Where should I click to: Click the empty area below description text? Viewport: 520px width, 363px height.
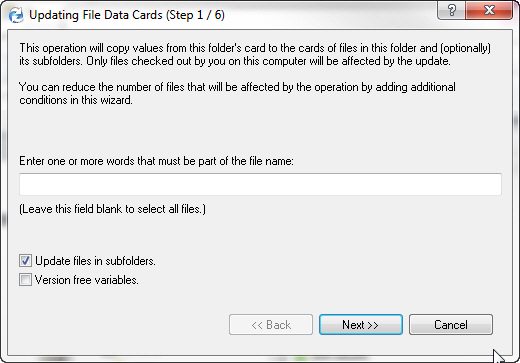click(x=260, y=131)
